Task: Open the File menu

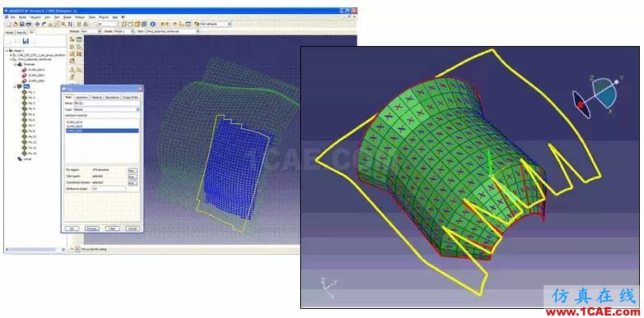Action: (12, 17)
